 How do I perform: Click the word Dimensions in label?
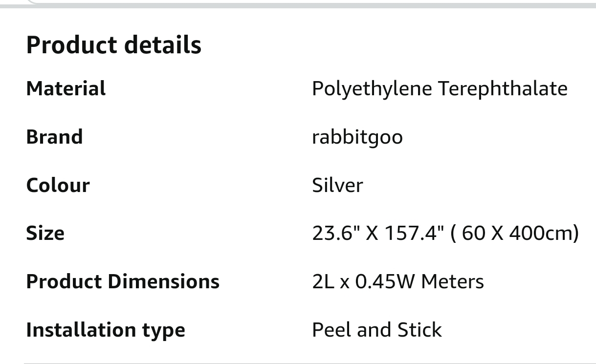163,281
